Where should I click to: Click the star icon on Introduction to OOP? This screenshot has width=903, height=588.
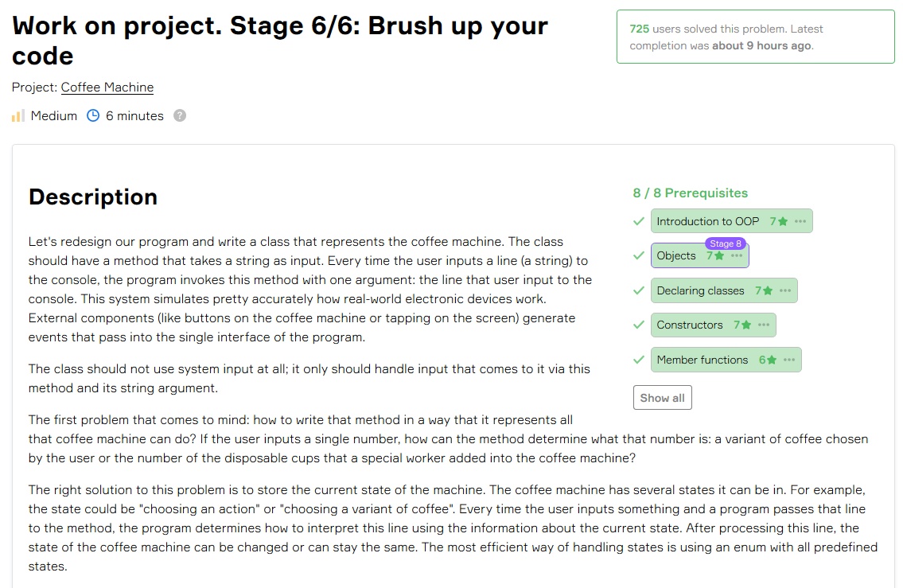[x=783, y=222]
